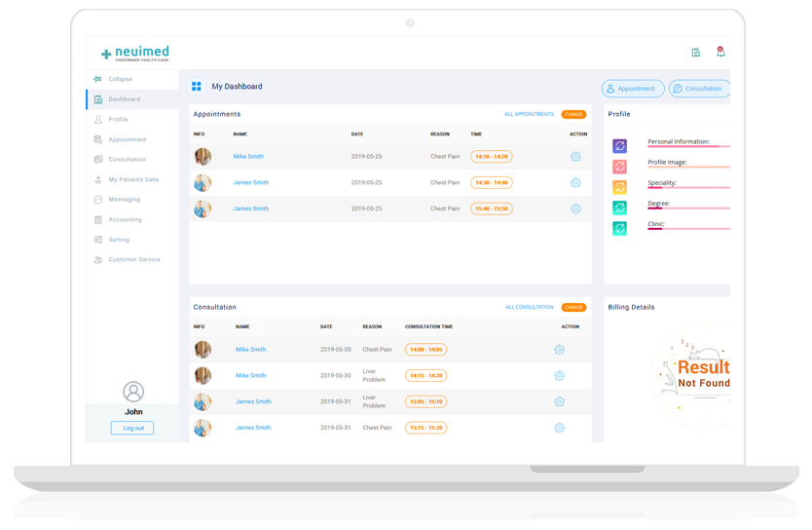Image resolution: width=812 pixels, height=530 pixels.
Task: Click the Personal Information progress bar
Action: click(x=688, y=146)
